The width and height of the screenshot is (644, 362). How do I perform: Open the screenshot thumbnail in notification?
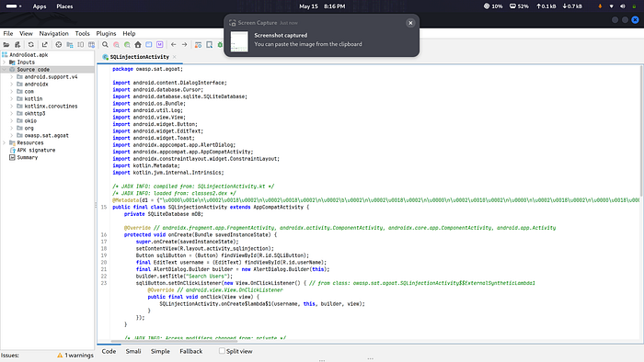[x=239, y=41]
